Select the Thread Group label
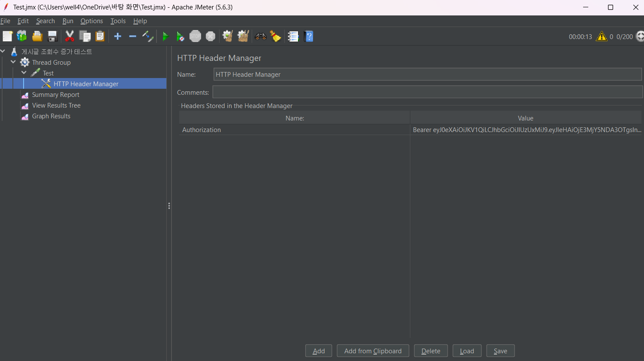 coord(51,63)
